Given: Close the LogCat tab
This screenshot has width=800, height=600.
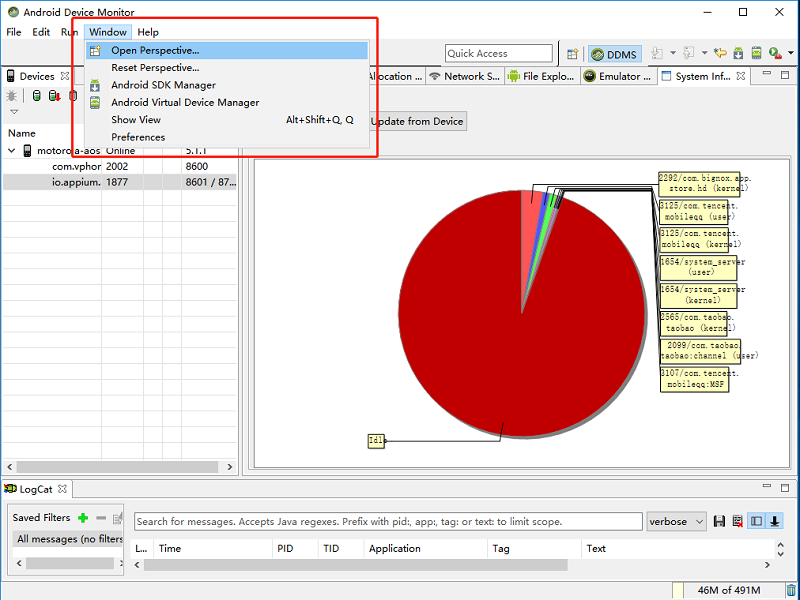Looking at the screenshot, I should pos(62,489).
